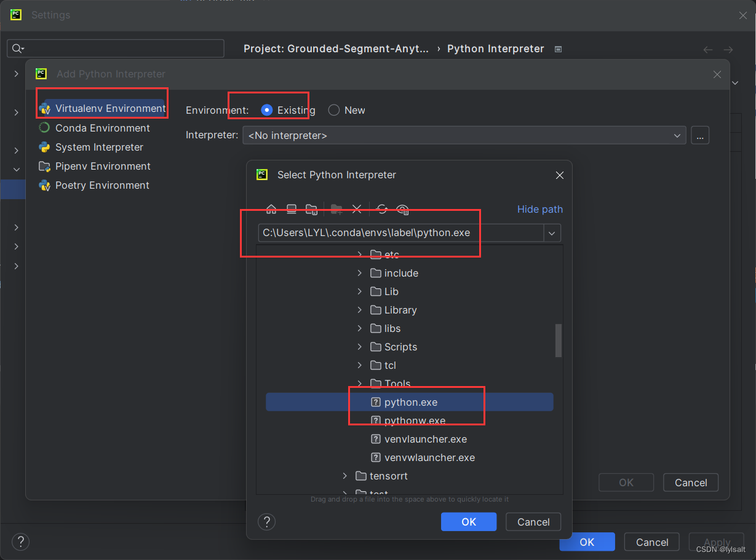Close the Select Python Interpreter dialog

tap(560, 175)
